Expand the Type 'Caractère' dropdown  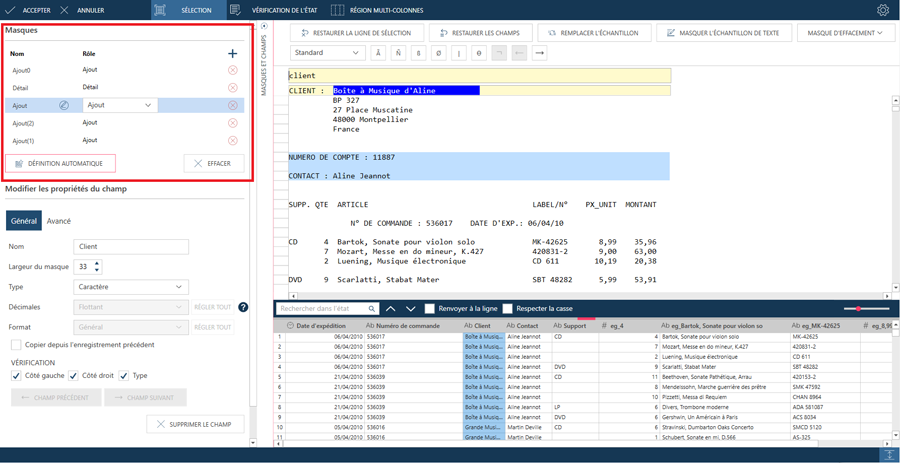131,287
